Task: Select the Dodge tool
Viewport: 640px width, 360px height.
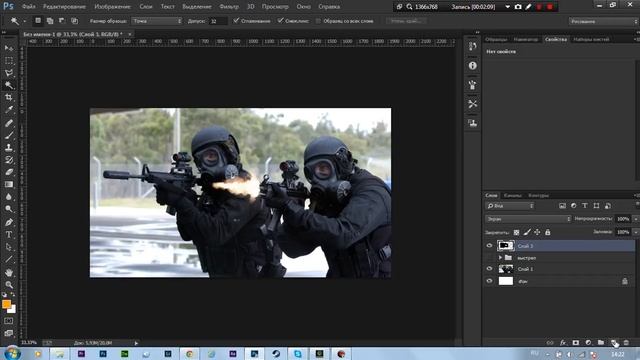Action: [9, 209]
